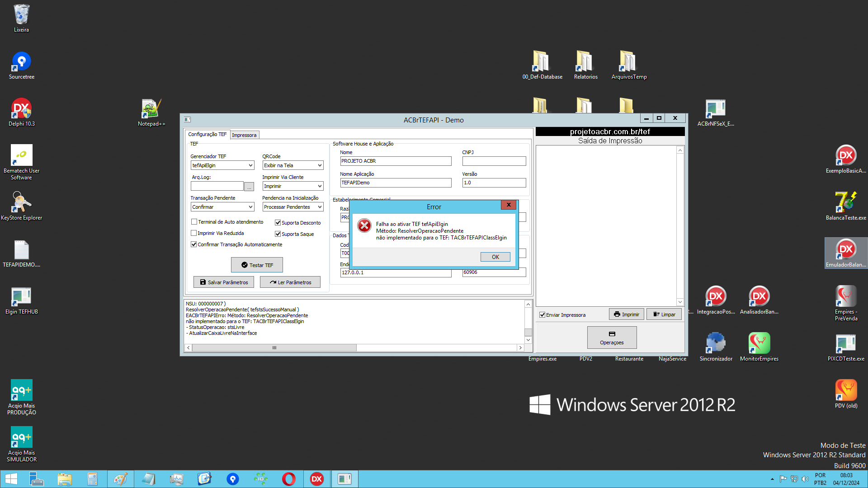Viewport: 868px width, 488px height.
Task: Click Ler Parâmetros button
Action: click(290, 282)
